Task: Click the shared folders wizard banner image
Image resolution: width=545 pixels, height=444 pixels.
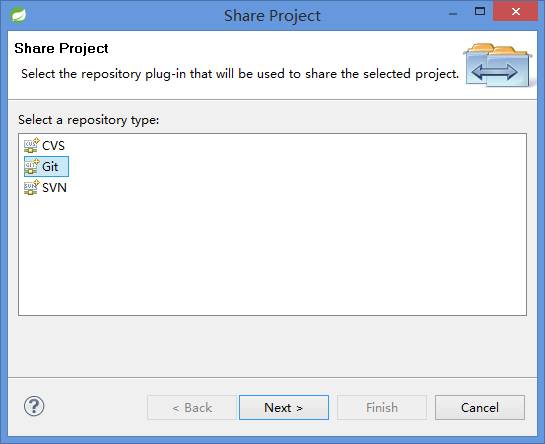Action: click(497, 65)
